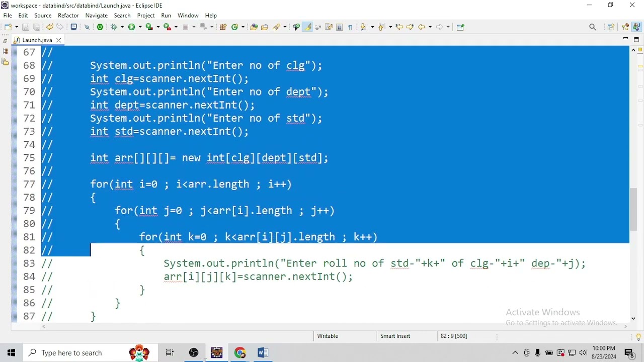Screen dimensions: 644x362
Task: Click the New file toolbar icon
Action: click(x=9, y=27)
